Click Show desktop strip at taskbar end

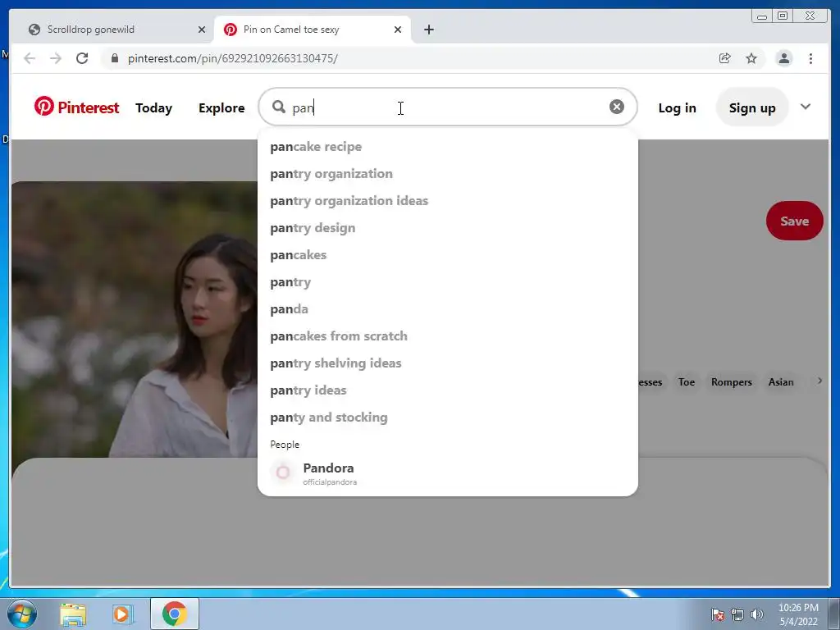[833, 614]
